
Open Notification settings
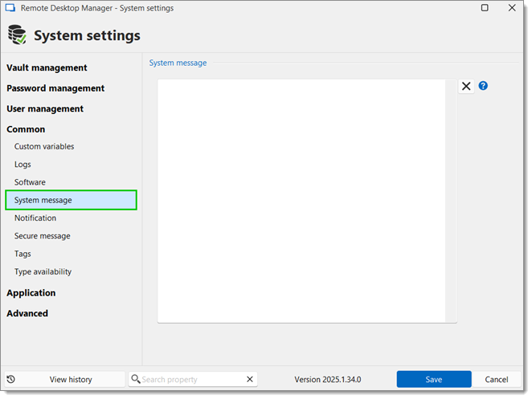click(35, 218)
